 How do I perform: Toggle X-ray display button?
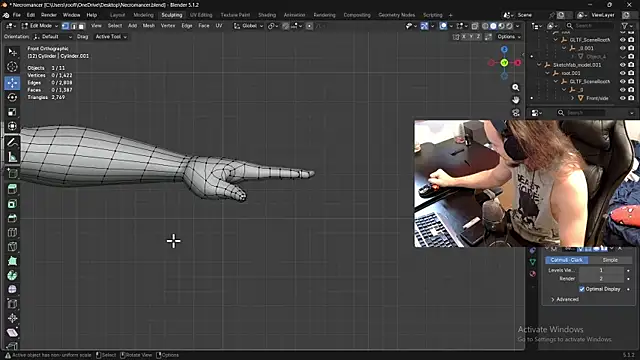tap(475, 26)
